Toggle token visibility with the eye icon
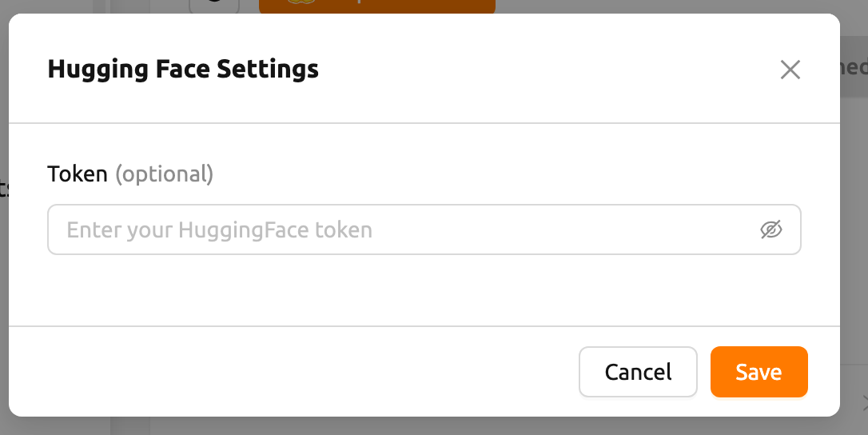 pyautogui.click(x=770, y=230)
